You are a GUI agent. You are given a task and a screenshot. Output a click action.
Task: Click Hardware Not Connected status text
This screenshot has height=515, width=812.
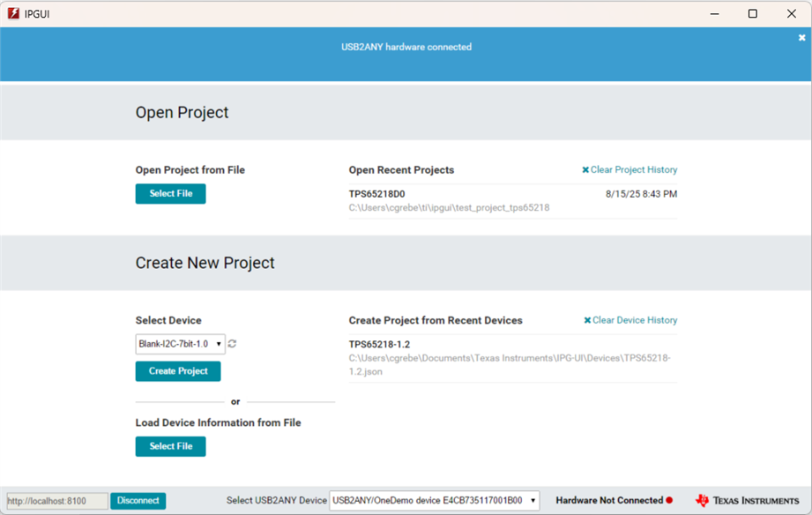609,501
